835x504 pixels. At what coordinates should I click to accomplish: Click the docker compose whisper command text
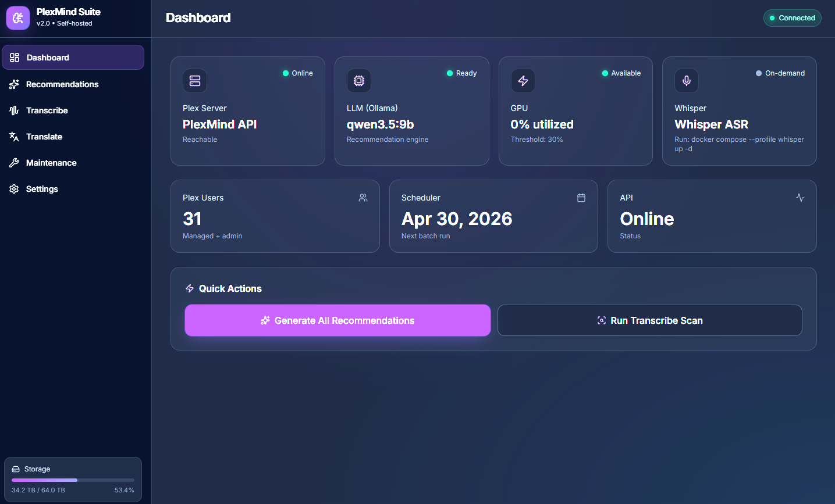(x=740, y=144)
